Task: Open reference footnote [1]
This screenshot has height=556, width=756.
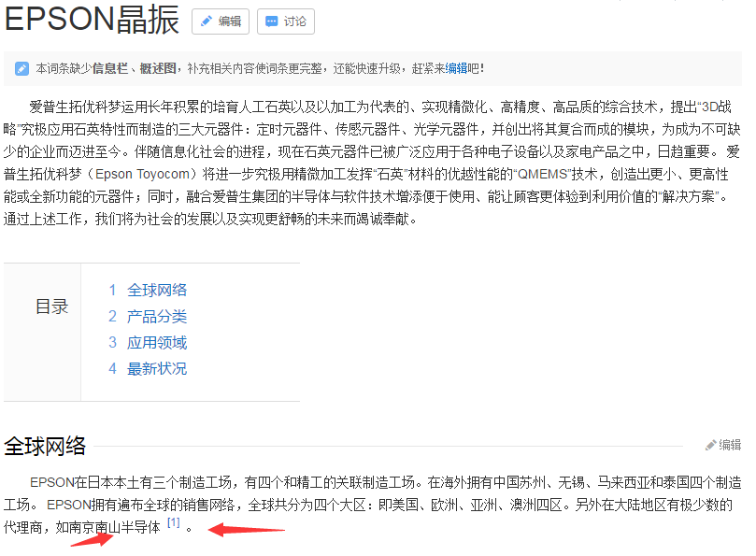Action: [173, 523]
